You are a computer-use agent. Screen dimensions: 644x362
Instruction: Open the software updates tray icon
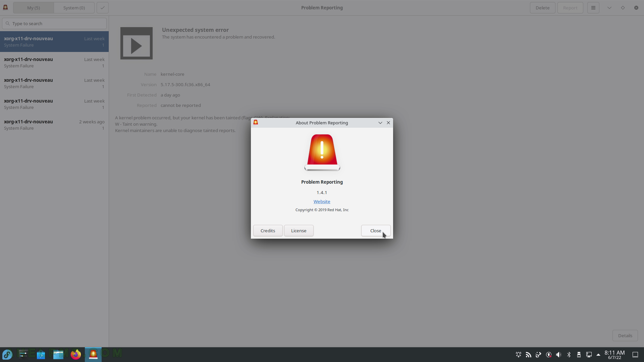click(549, 355)
